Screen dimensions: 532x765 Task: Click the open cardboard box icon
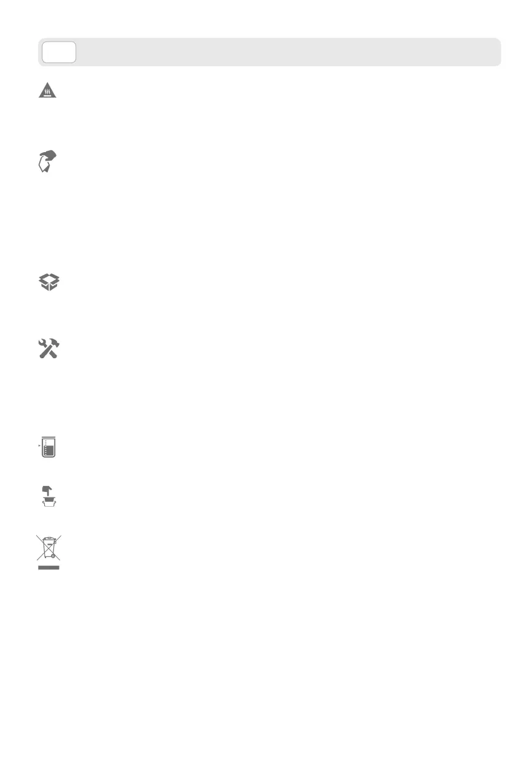pos(49,283)
